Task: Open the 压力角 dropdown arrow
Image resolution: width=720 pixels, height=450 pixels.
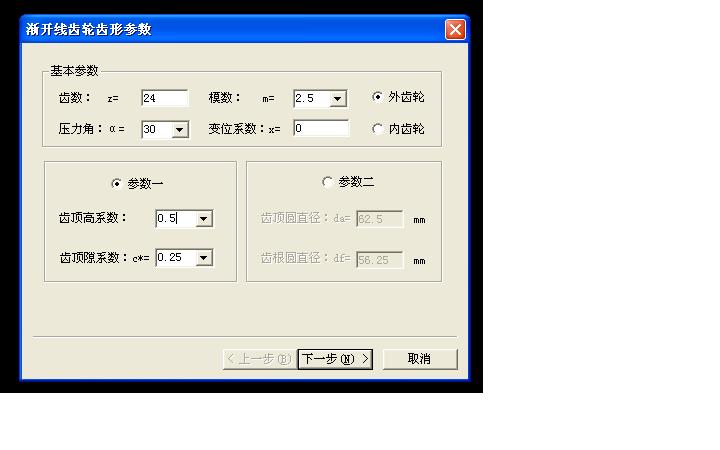Action: click(180, 130)
